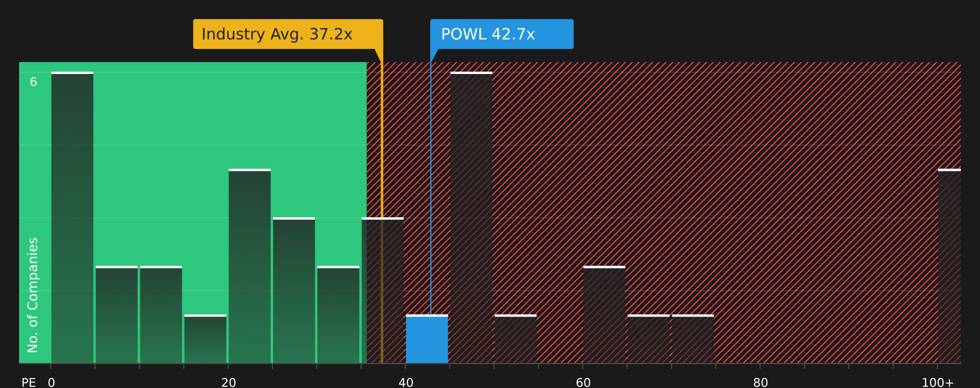
Task: Click the 'No. of Companies' axis label
Action: click(33, 295)
